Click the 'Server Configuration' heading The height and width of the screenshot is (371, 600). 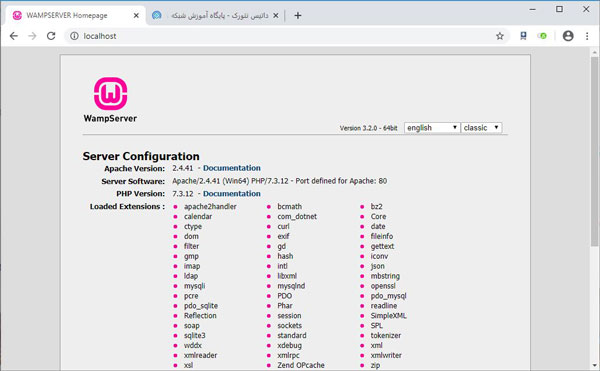141,156
